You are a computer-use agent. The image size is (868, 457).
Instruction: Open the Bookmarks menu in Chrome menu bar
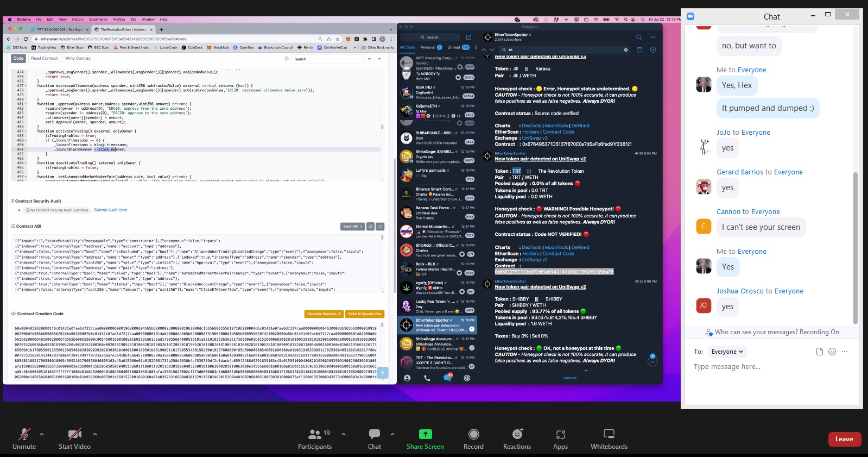pos(98,19)
